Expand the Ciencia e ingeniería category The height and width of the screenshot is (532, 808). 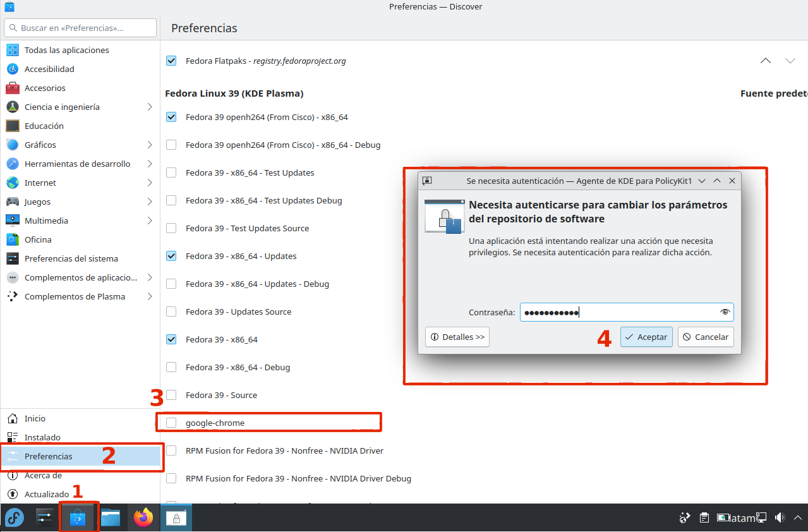150,107
